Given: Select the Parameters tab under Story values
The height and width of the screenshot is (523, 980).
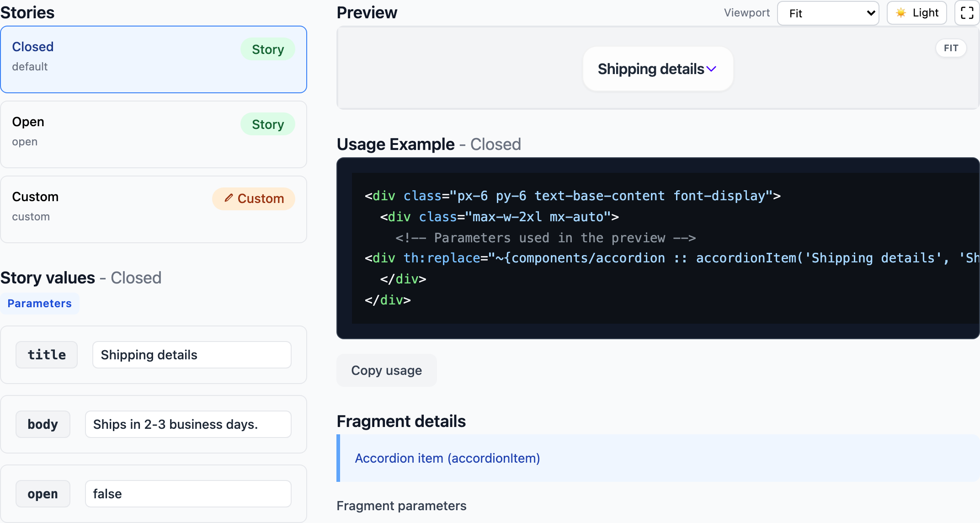Looking at the screenshot, I should [40, 303].
